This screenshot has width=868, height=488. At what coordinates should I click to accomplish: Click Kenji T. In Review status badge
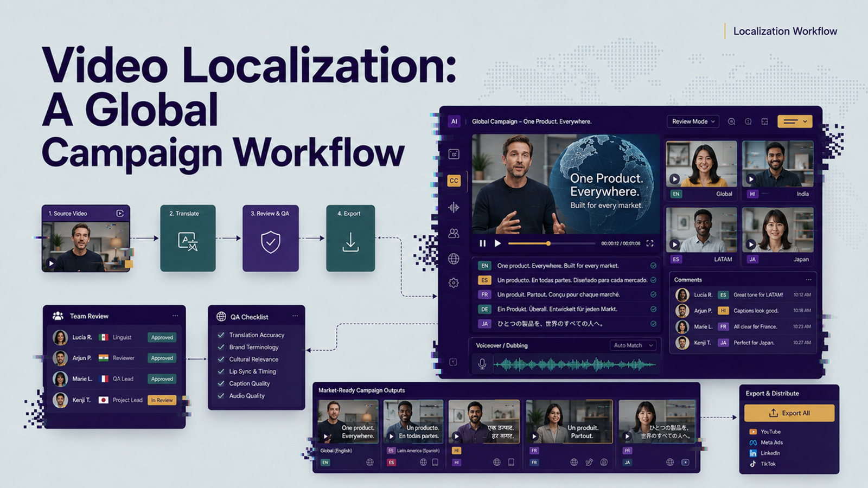pos(162,400)
